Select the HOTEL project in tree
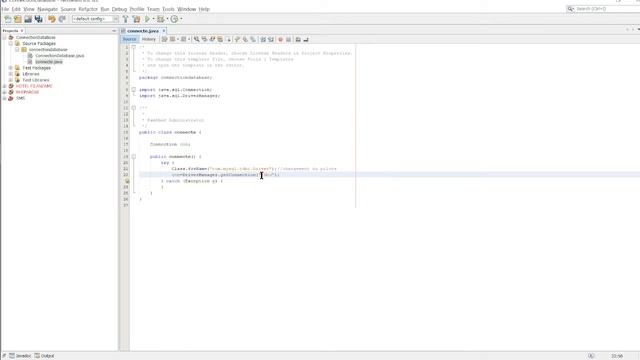The width and height of the screenshot is (640, 360). [x=34, y=86]
